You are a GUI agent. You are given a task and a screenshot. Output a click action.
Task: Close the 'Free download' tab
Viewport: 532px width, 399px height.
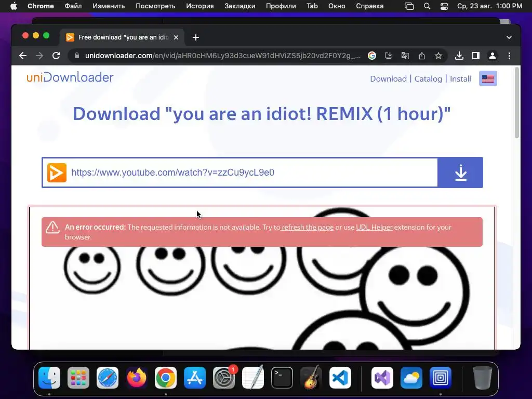pos(176,37)
